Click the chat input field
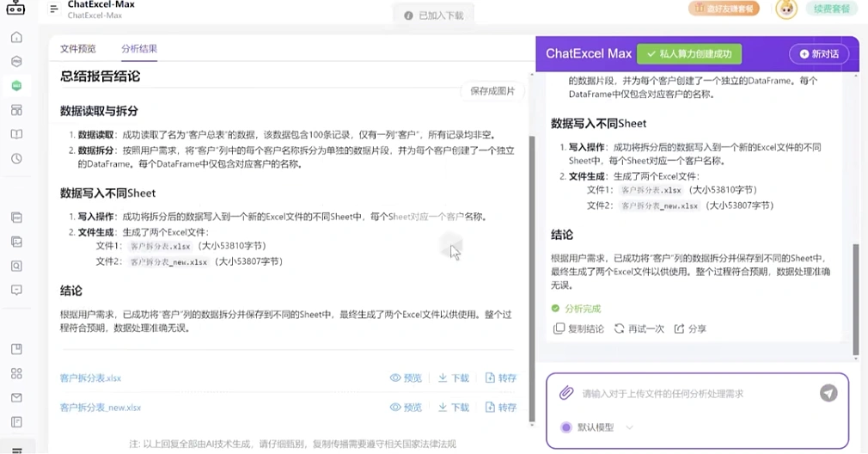The height and width of the screenshot is (454, 868). point(697,394)
